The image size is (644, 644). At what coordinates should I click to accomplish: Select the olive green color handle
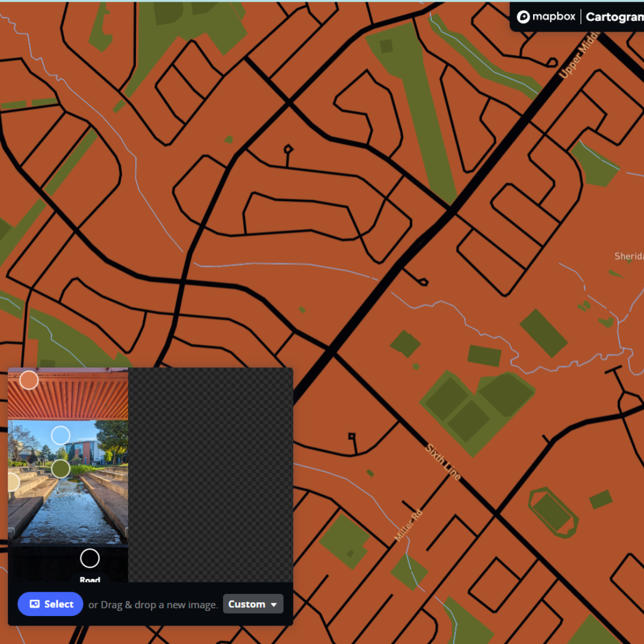click(60, 469)
